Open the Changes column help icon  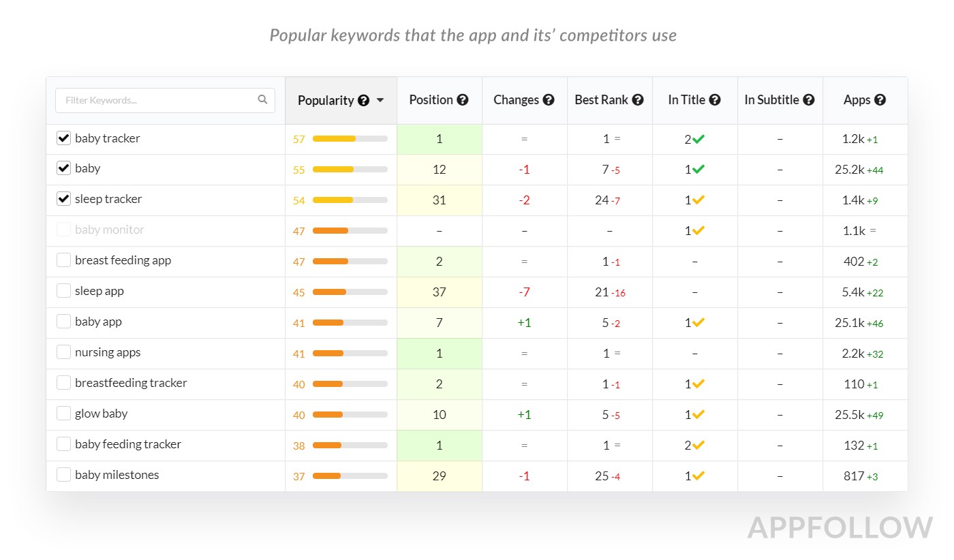pyautogui.click(x=549, y=100)
